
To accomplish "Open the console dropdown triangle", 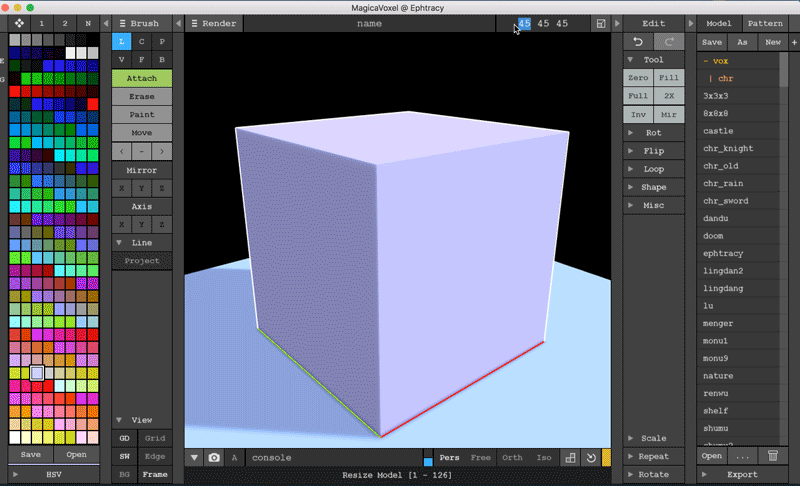I will 194,457.
